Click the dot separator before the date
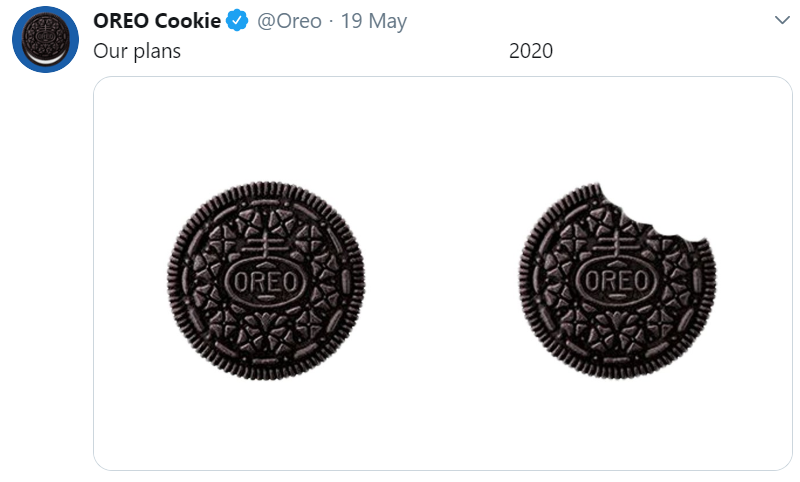The image size is (800, 482). (x=331, y=22)
